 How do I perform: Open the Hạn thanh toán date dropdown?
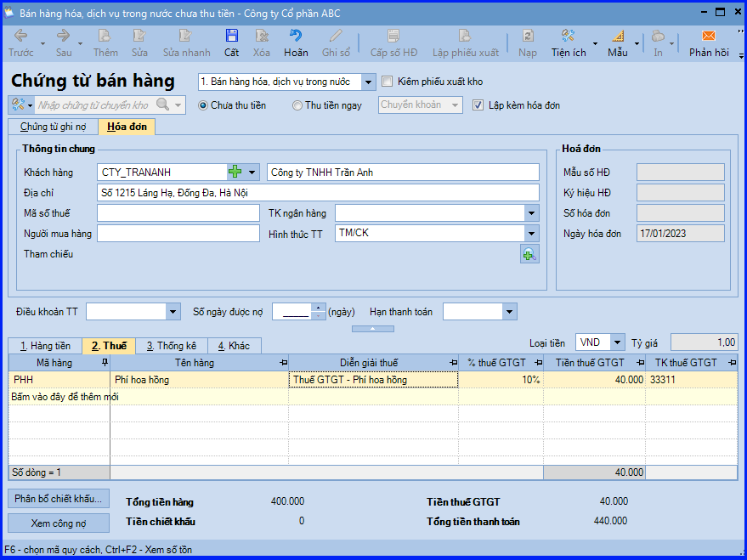pyautogui.click(x=509, y=312)
